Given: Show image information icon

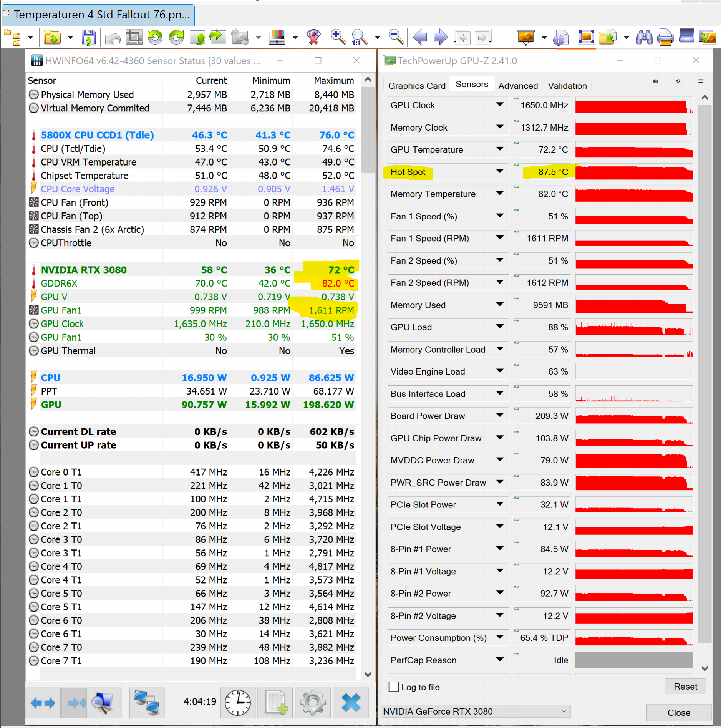Looking at the screenshot, I should (561, 38).
